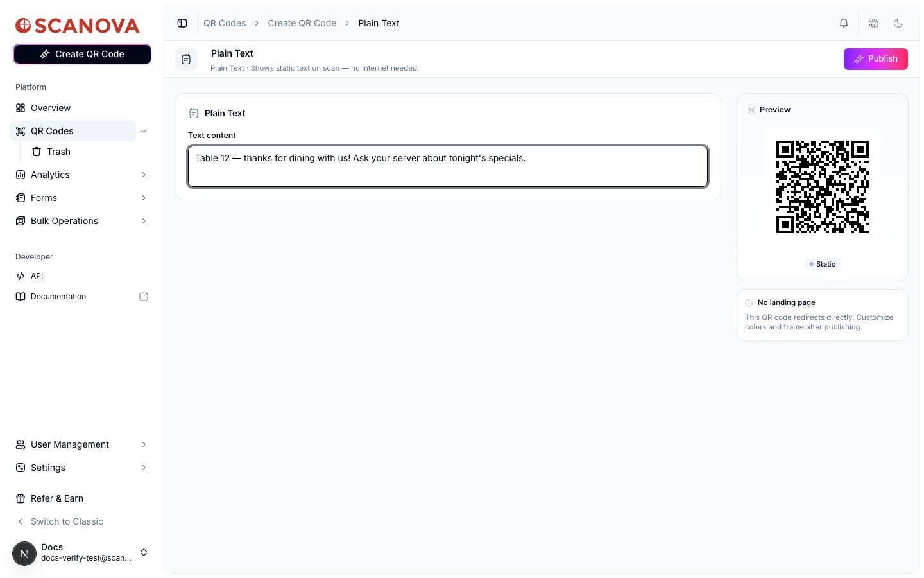Image resolution: width=924 pixels, height=578 pixels.
Task: Click into the Text content field
Action: coord(448,166)
